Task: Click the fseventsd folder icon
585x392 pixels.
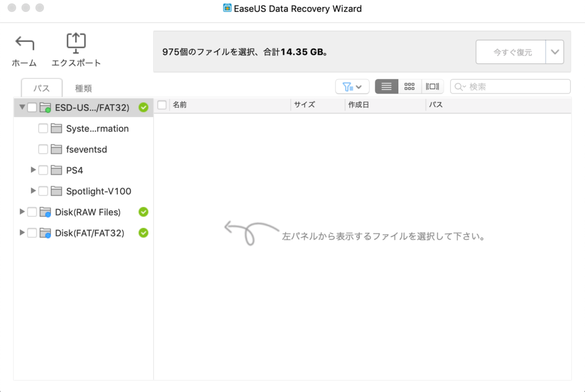Action: [57, 149]
